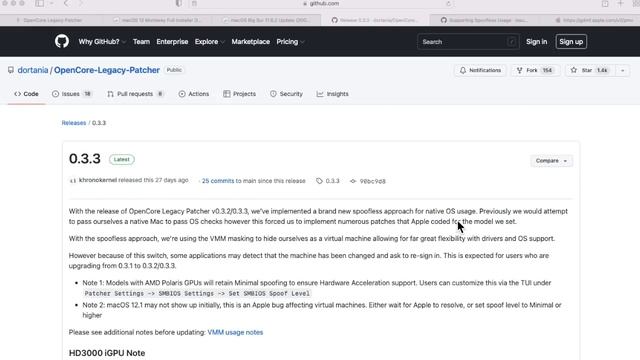Switch to the Security tab

287,94
